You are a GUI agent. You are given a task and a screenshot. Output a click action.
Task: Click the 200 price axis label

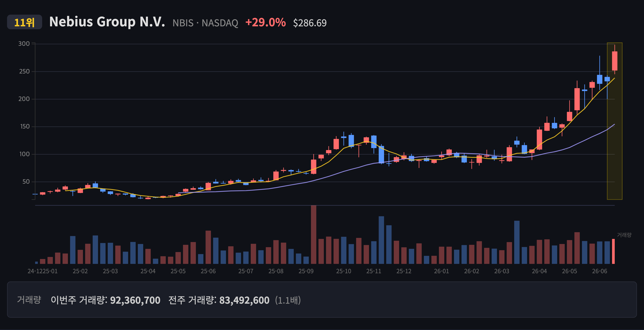click(x=24, y=99)
